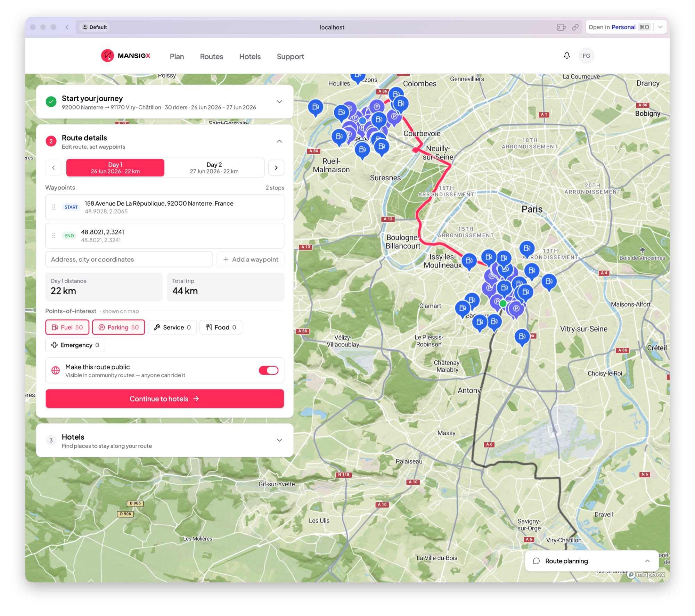This screenshot has height=616, width=695.
Task: Open the Support nav item
Action: pyautogui.click(x=291, y=56)
